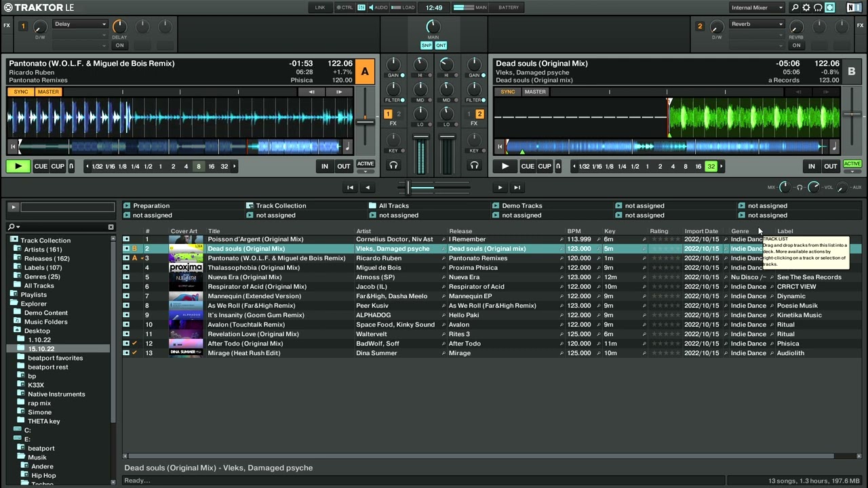The image size is (868, 488).
Task: Open the Internal Mixer dropdown
Action: point(757,7)
